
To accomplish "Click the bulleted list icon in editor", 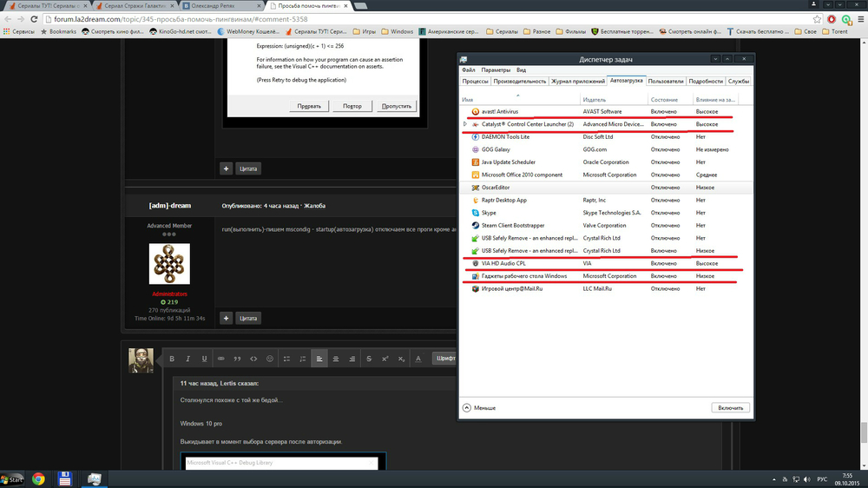I will click(286, 359).
